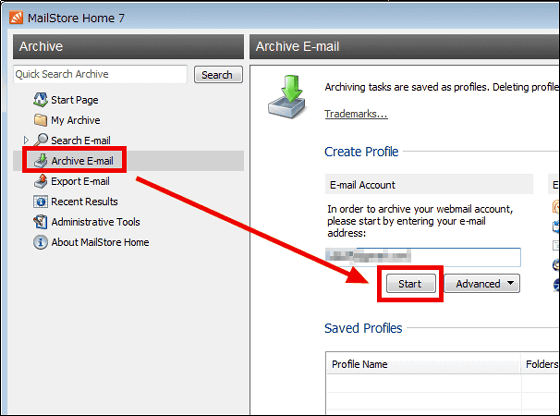The width and height of the screenshot is (560, 416).
Task: Sort by Folders column header
Action: click(x=540, y=364)
